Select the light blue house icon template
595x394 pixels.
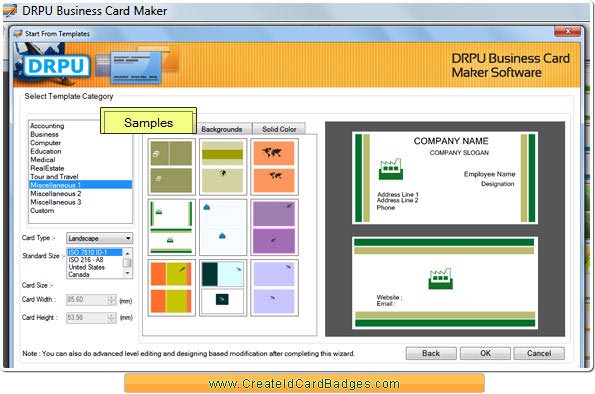pos(223,227)
